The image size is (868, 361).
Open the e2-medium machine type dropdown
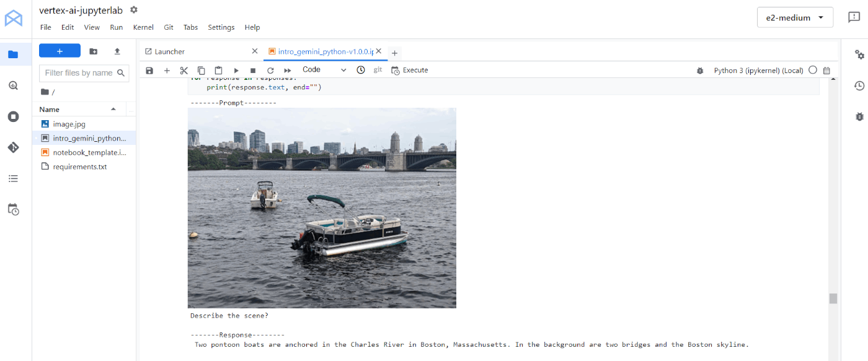795,17
